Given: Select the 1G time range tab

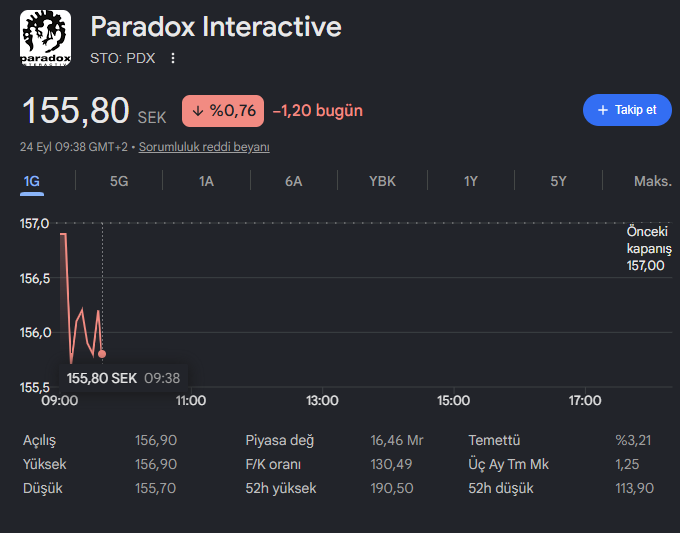Looking at the screenshot, I should 32,181.
